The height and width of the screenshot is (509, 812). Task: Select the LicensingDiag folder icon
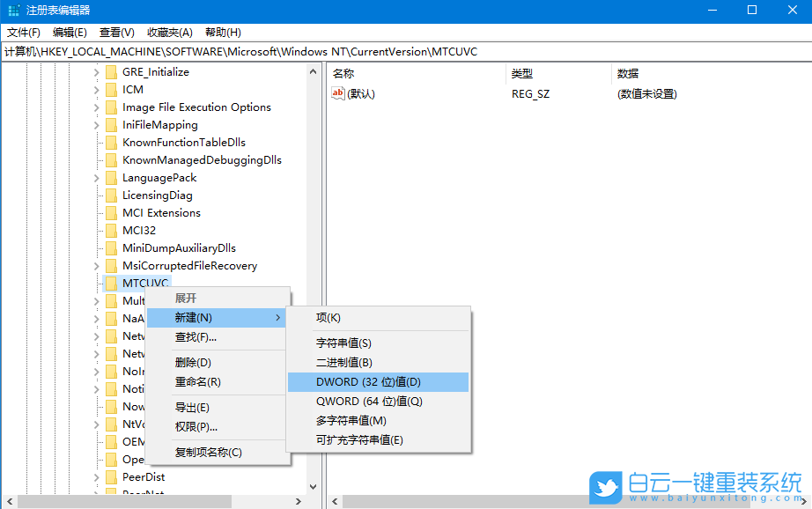[111, 195]
